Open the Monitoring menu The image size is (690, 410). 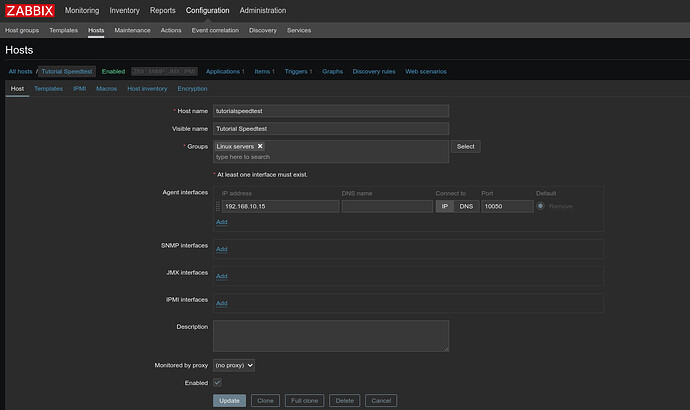coord(82,10)
